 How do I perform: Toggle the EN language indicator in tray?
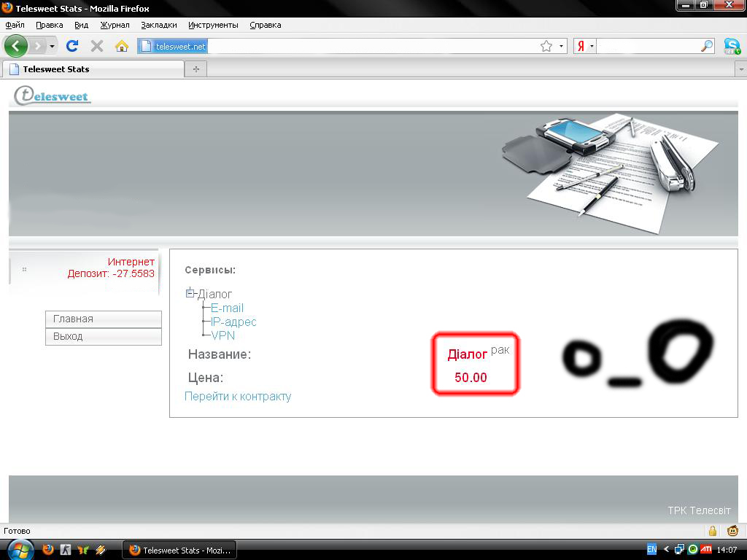(651, 550)
